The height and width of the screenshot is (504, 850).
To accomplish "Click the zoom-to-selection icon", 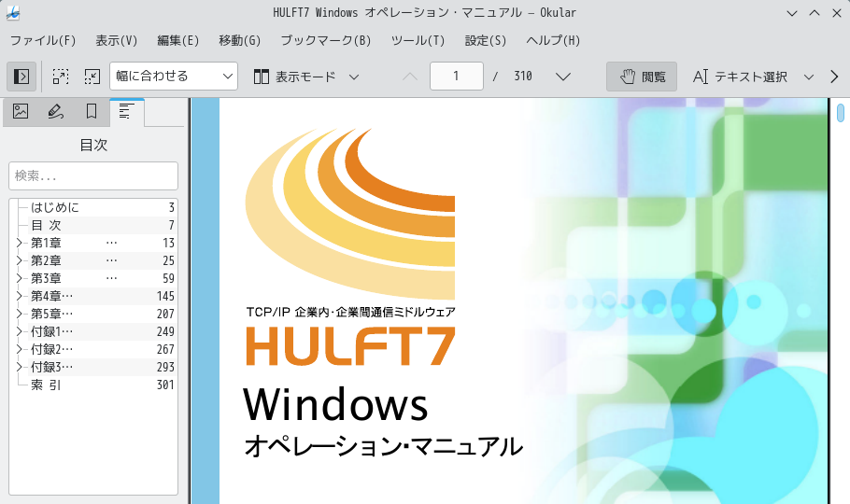I will click(x=60, y=77).
